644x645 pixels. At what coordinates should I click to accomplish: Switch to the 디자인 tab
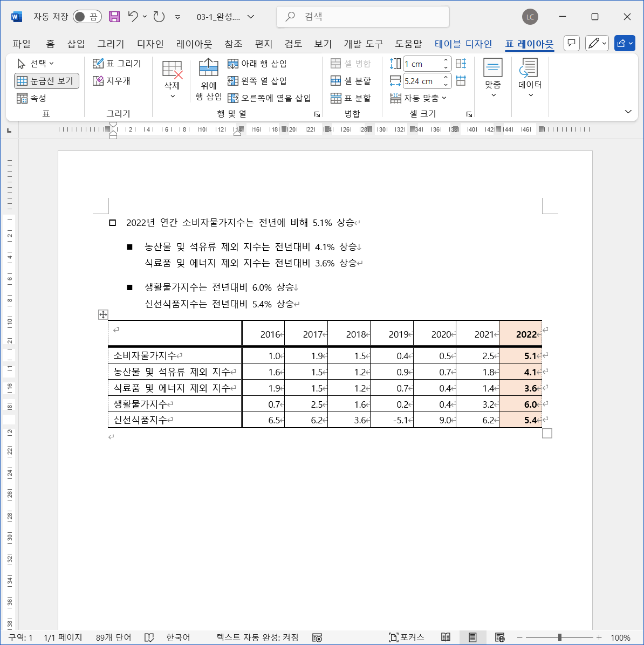(150, 44)
